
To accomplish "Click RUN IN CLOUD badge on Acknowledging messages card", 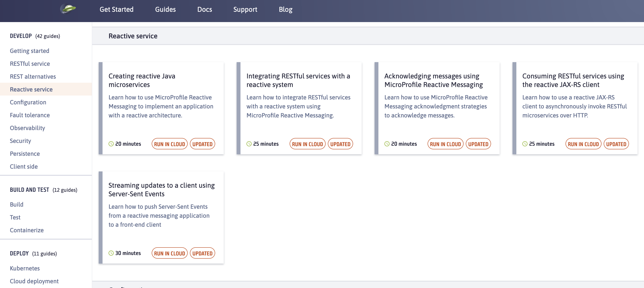I will tap(445, 144).
